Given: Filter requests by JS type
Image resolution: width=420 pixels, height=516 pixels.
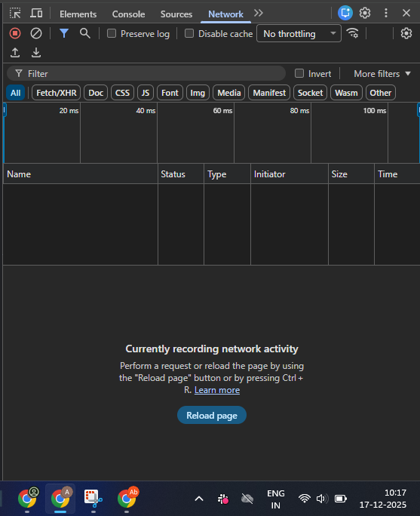Looking at the screenshot, I should [x=146, y=93].
